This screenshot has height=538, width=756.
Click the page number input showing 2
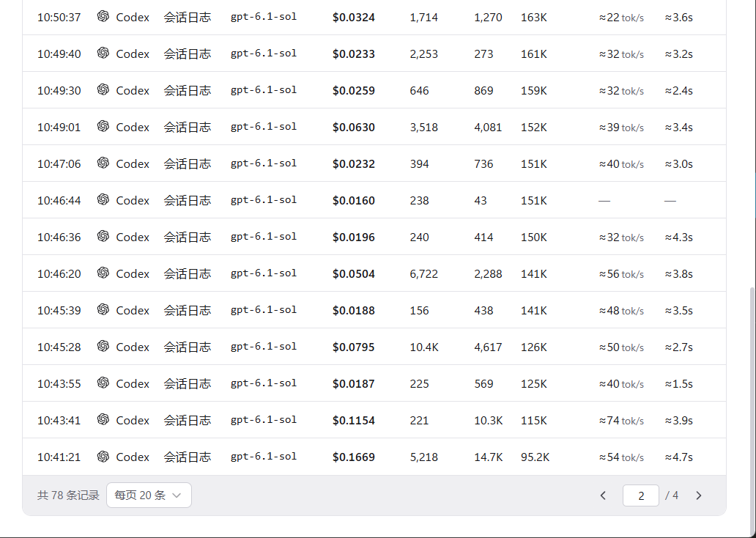641,495
